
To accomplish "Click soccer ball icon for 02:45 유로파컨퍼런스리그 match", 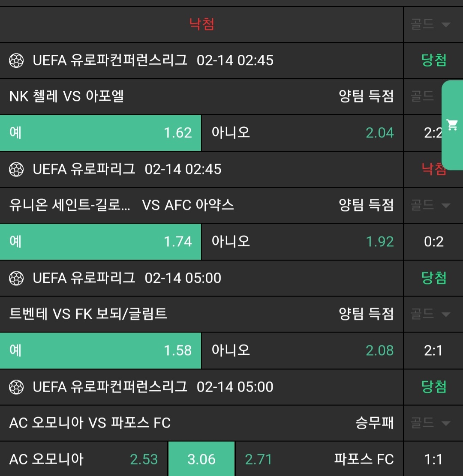I will click(x=16, y=60).
